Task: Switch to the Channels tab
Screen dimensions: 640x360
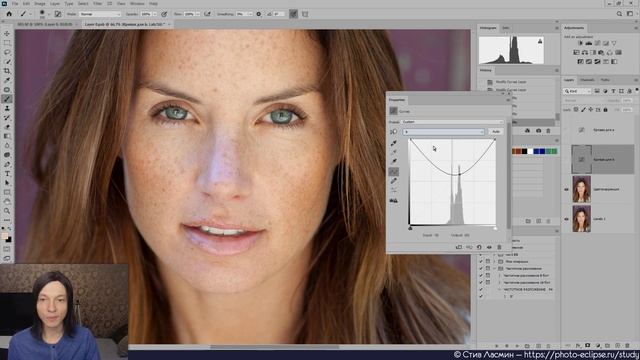Action: pos(587,80)
